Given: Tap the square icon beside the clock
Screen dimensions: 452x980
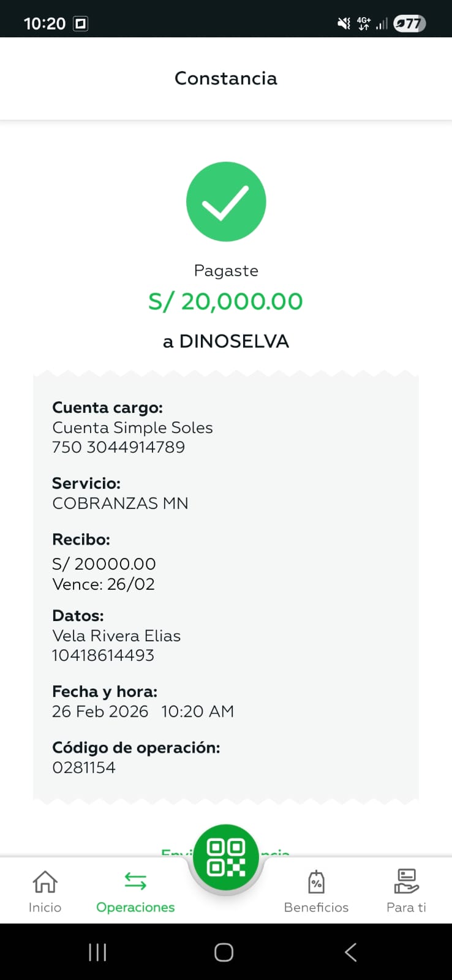Looking at the screenshot, I should pyautogui.click(x=80, y=23).
